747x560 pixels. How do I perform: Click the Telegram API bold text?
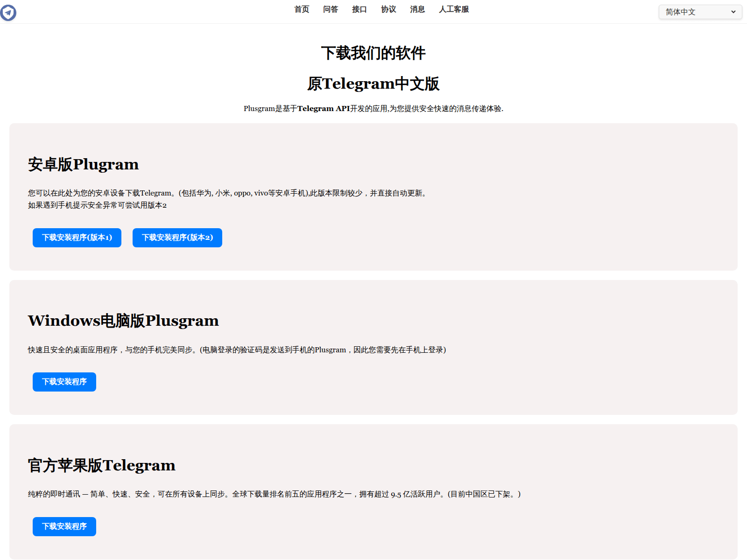click(324, 109)
